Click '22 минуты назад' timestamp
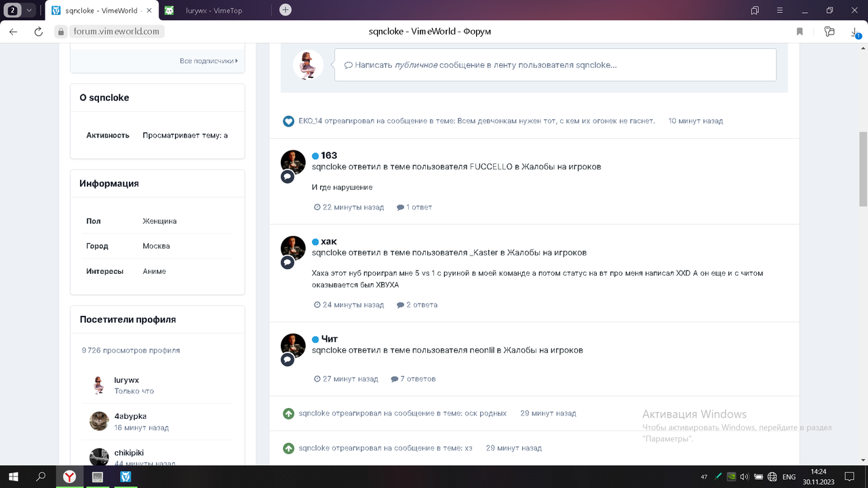This screenshot has height=488, width=868. [x=349, y=207]
